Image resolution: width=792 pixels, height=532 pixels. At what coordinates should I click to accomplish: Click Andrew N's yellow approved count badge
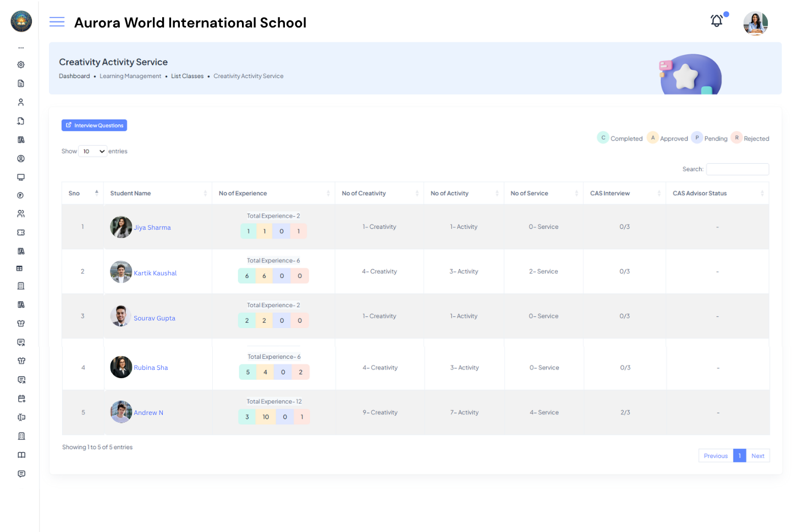[266, 417]
